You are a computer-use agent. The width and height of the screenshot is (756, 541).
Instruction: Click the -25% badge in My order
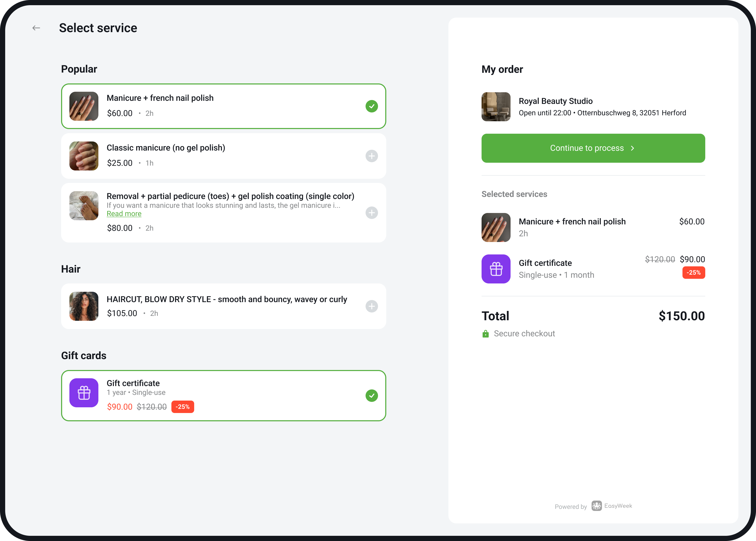pos(693,273)
